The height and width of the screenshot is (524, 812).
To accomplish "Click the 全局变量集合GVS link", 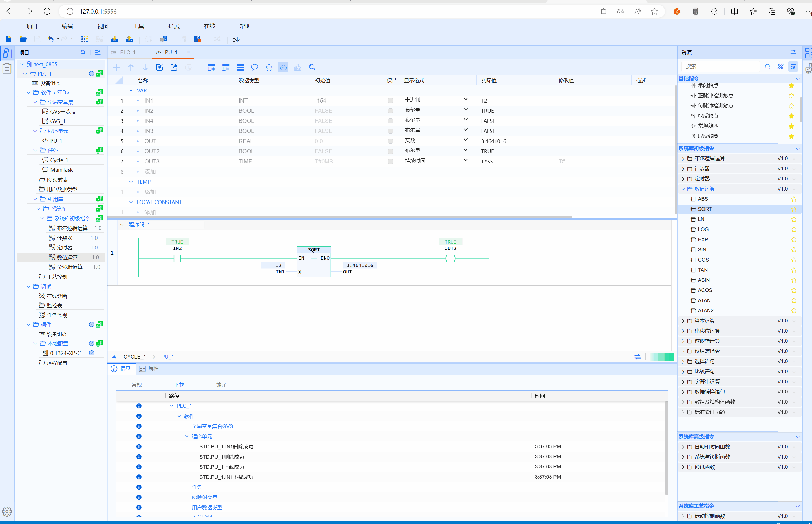I will 212,426.
